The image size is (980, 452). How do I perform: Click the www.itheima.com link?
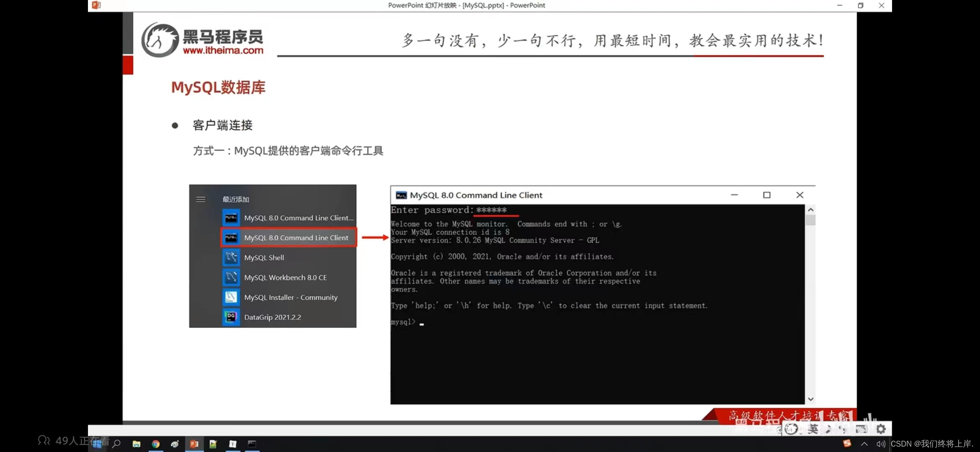[223, 51]
